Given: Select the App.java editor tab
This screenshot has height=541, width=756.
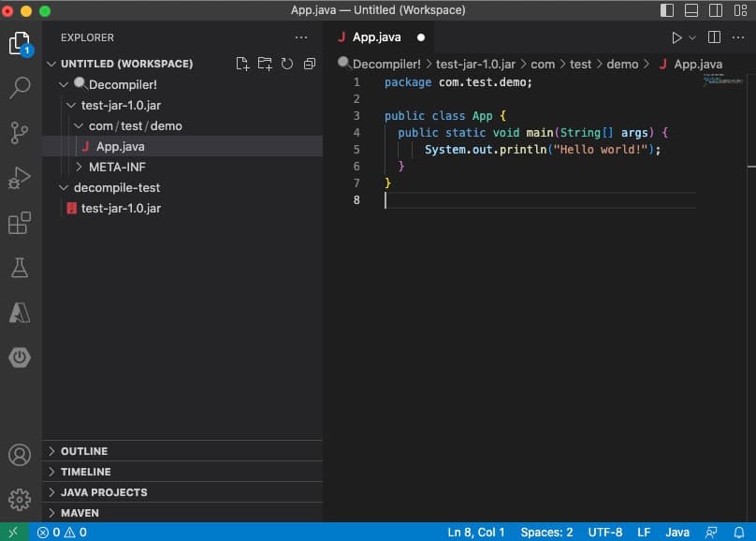Looking at the screenshot, I should (x=376, y=37).
